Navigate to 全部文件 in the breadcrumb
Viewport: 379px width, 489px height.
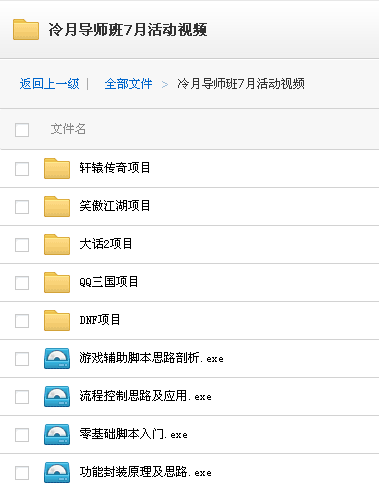(x=128, y=84)
